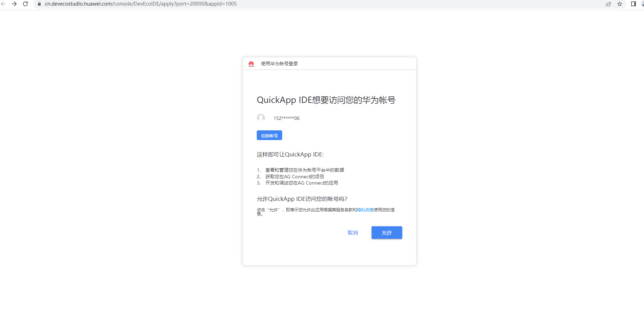
Task: Reload the current page
Action: point(25,4)
